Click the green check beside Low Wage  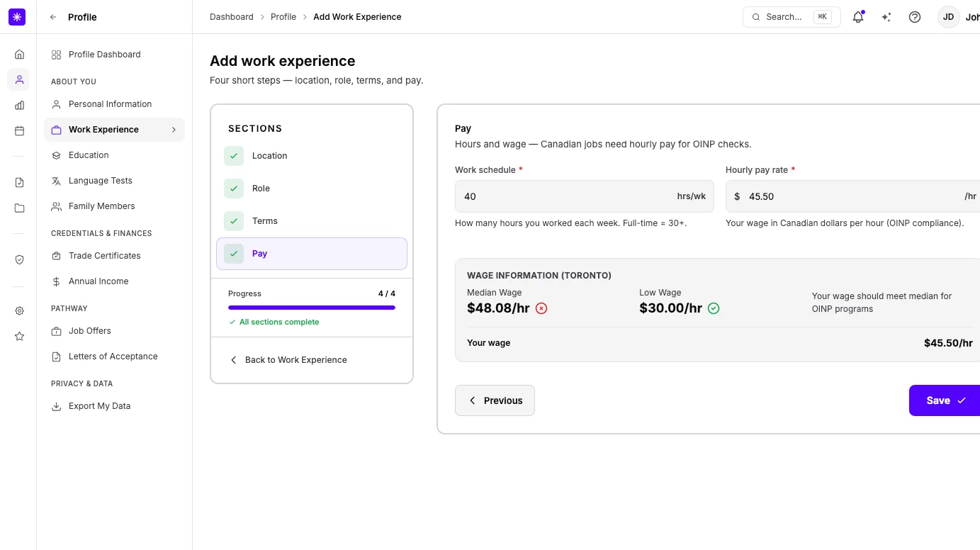coord(714,308)
